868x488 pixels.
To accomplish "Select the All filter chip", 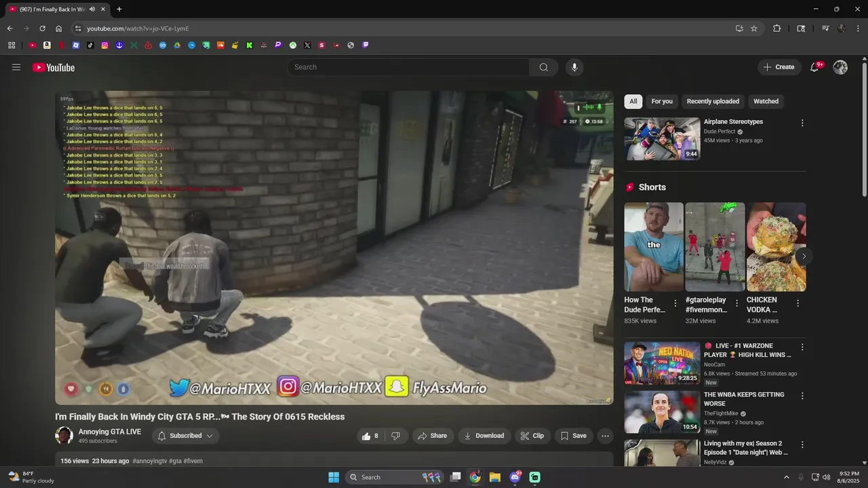I will pyautogui.click(x=633, y=101).
